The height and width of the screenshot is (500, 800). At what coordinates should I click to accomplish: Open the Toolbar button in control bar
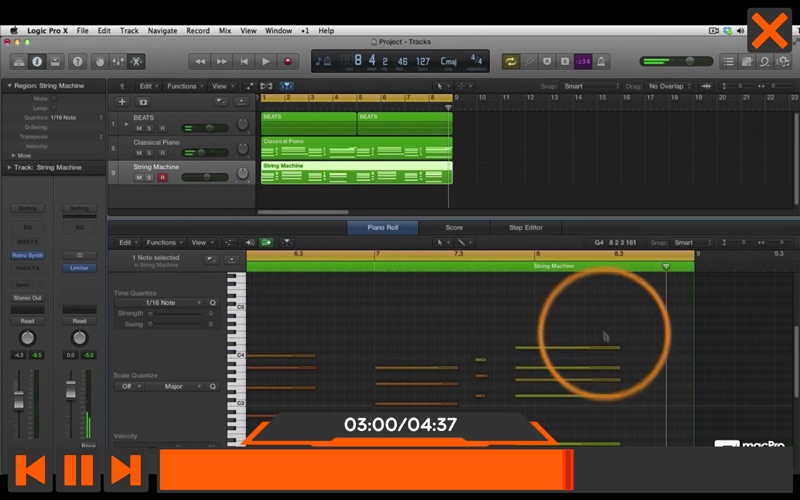[x=55, y=62]
